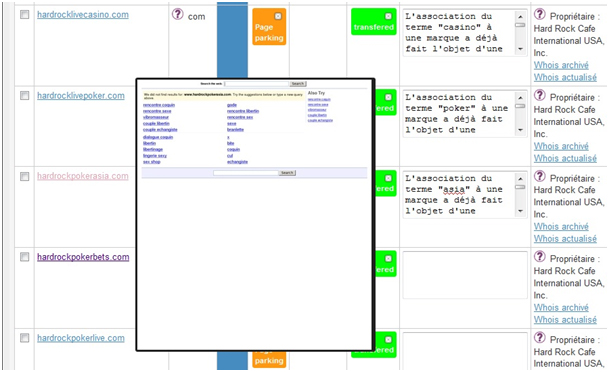Open the hardrockpokerlive.com link
Viewport: 609px width, 372px height.
81,338
